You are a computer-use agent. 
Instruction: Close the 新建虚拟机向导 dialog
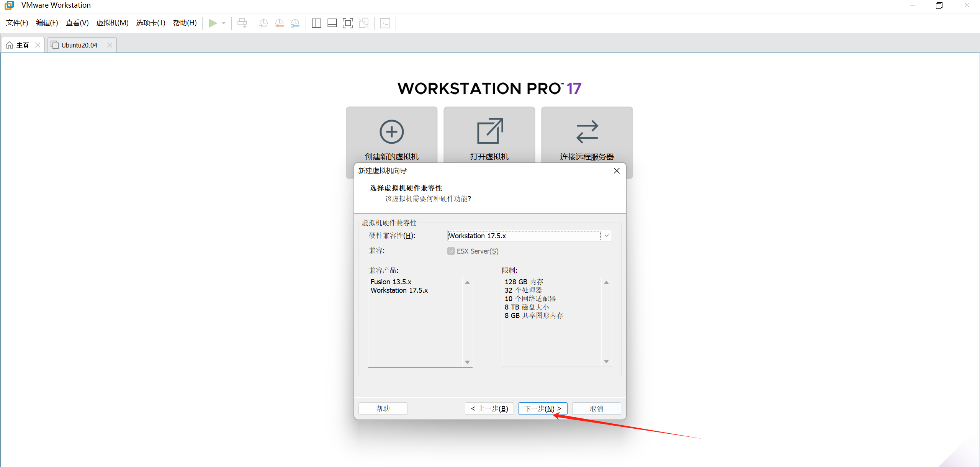tap(617, 171)
